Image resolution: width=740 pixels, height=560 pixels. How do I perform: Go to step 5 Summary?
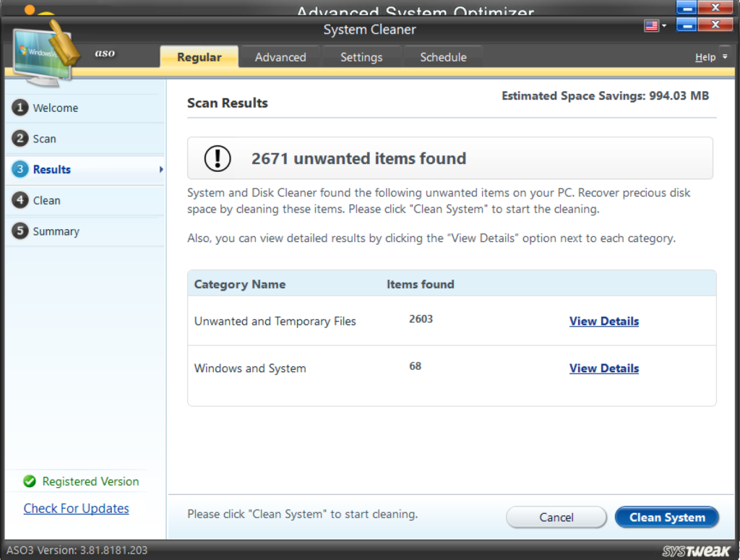tap(85, 231)
